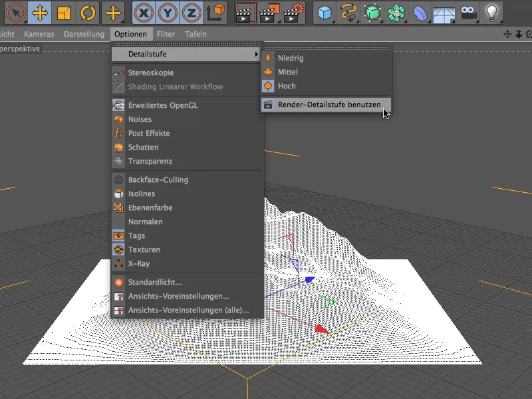Screen dimensions: 532x399
Task: Toggle Transparenz display
Action: tap(186, 161)
